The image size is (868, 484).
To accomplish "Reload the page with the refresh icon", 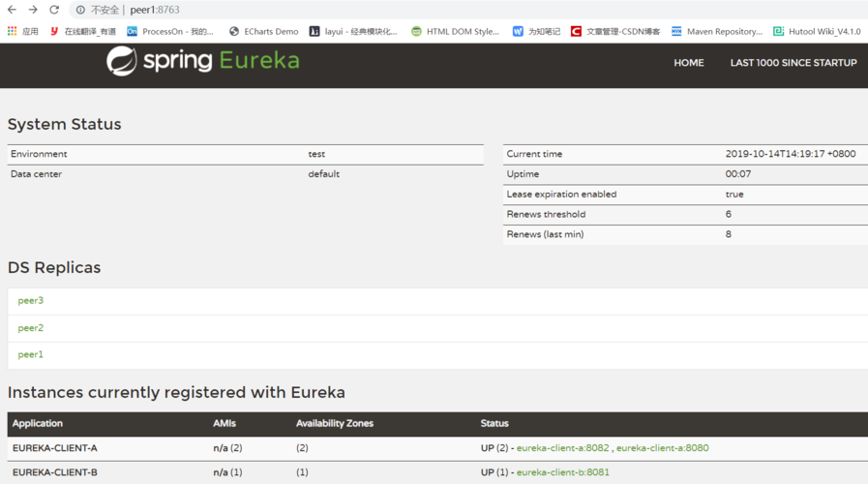I will [54, 10].
